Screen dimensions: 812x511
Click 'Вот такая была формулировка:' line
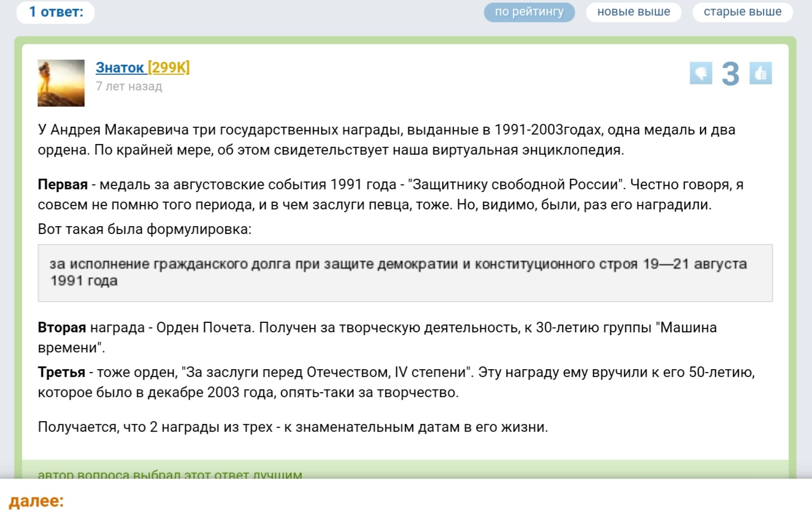coord(145,230)
